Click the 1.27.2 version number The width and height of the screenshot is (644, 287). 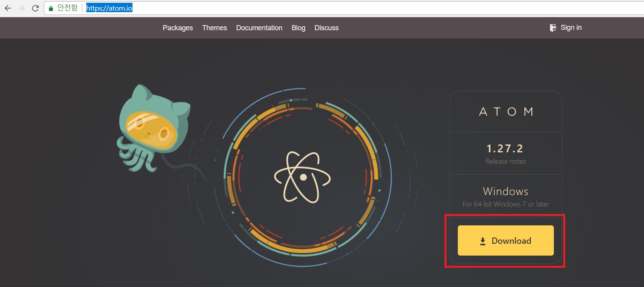pyautogui.click(x=505, y=148)
